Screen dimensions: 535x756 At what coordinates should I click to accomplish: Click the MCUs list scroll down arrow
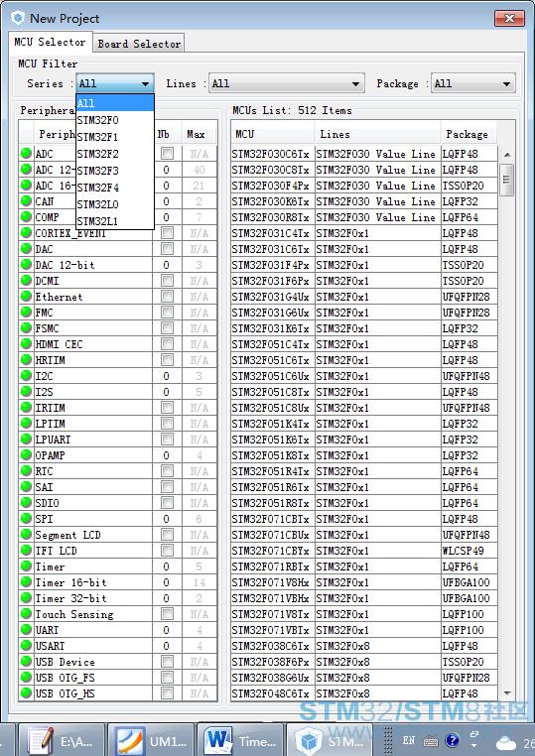[x=507, y=693]
